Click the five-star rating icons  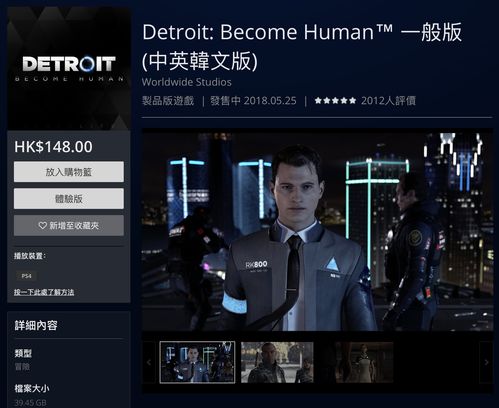coord(335,101)
